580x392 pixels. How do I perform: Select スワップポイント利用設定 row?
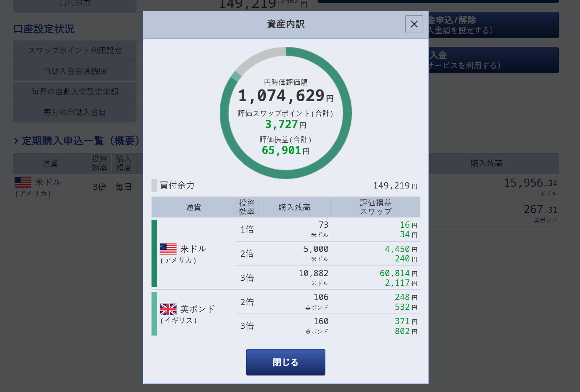click(75, 51)
